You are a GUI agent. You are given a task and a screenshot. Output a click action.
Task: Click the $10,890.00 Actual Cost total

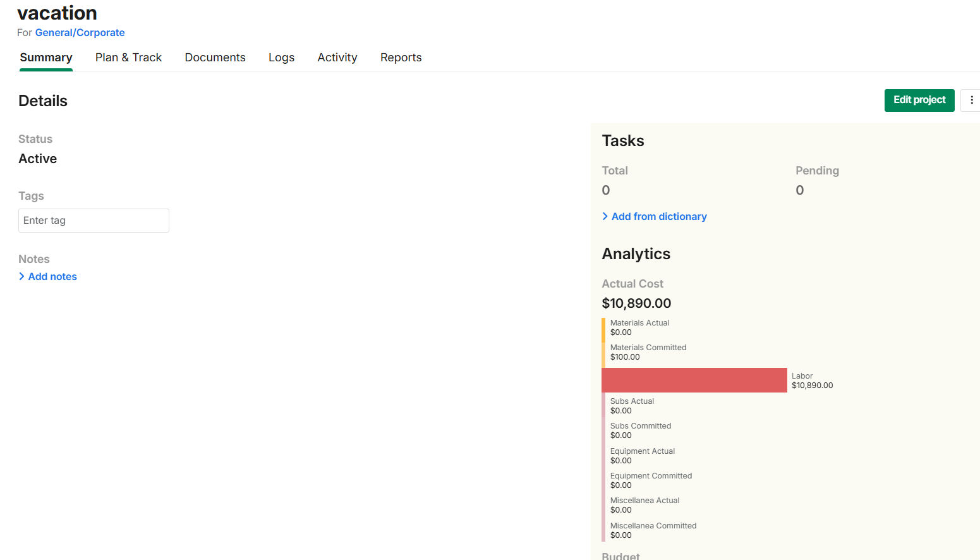point(636,303)
